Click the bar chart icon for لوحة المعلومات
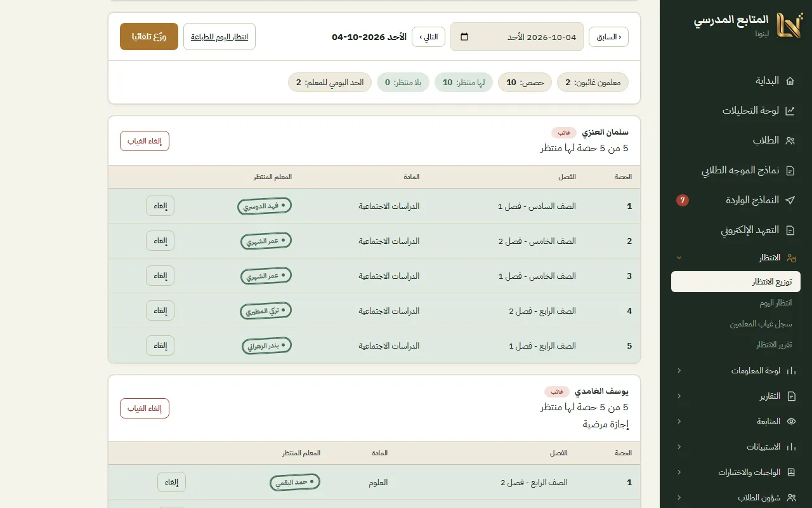The width and height of the screenshot is (812, 508). [x=791, y=371]
